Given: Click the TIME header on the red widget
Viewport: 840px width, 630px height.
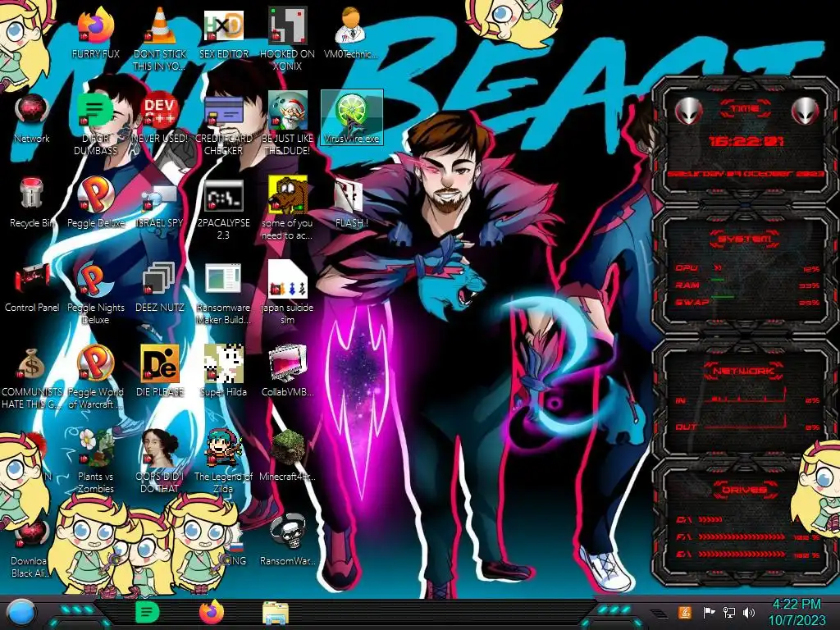Looking at the screenshot, I should [x=745, y=109].
